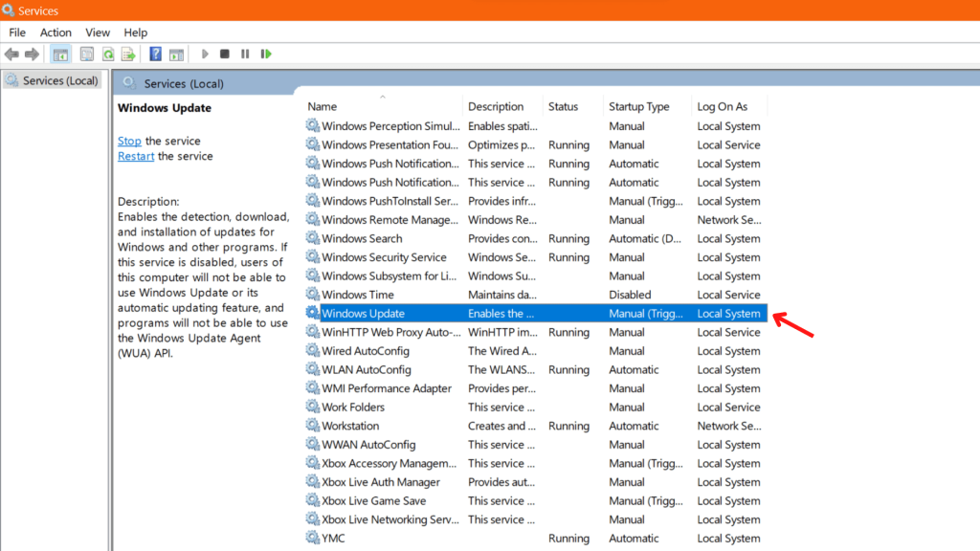The image size is (980, 551).
Task: Select Xbox Live Networking Serv... service
Action: click(x=390, y=519)
